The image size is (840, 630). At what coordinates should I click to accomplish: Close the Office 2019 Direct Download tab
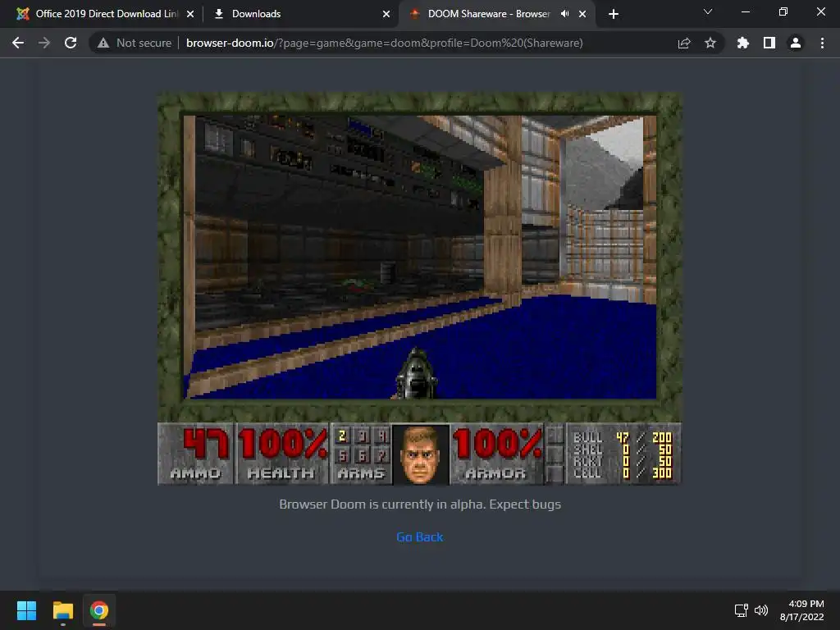190,14
